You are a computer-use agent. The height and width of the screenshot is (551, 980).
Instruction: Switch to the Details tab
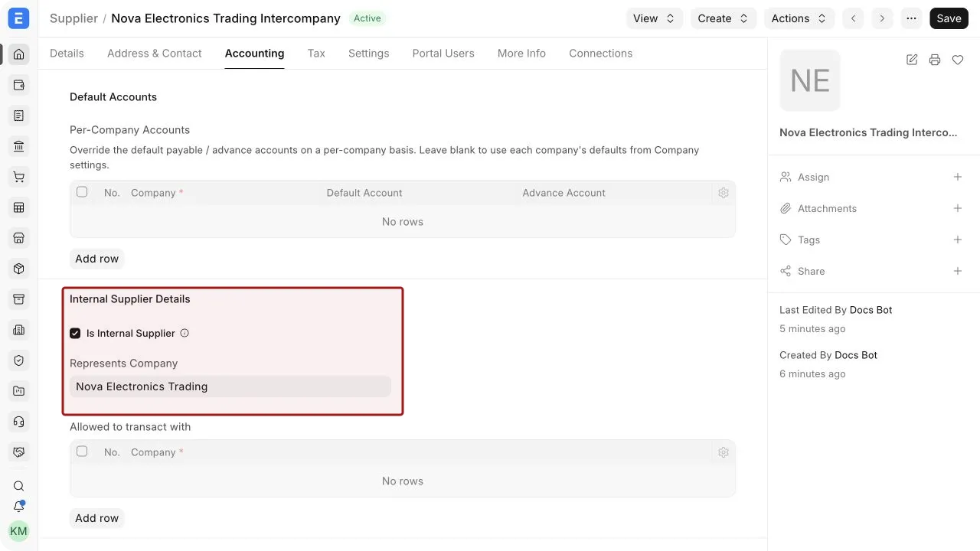pyautogui.click(x=67, y=54)
